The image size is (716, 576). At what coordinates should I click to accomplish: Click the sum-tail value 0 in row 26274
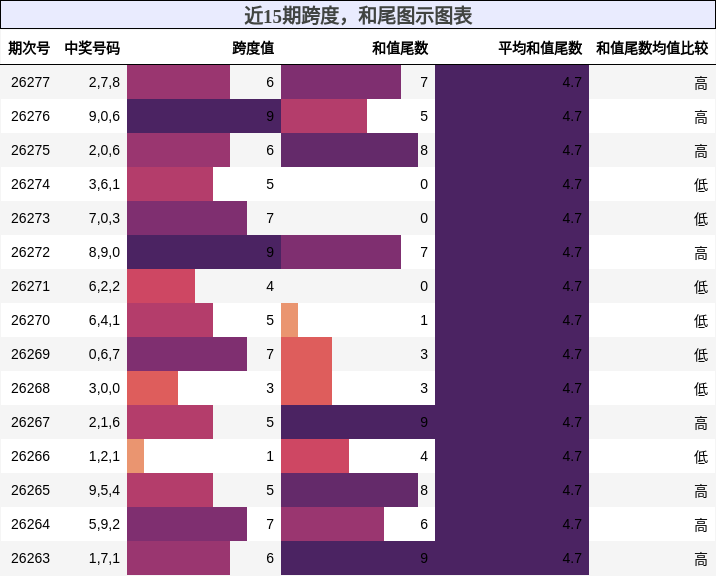[424, 184]
